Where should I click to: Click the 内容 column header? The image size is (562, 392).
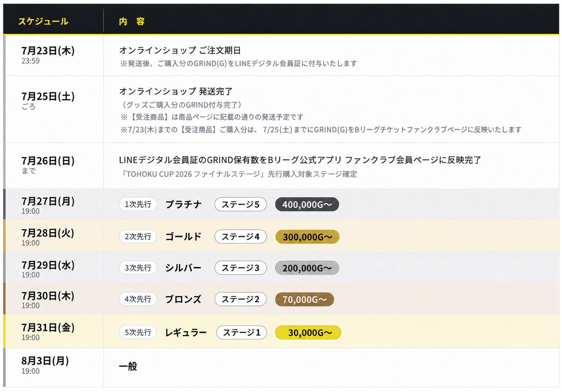pyautogui.click(x=132, y=21)
